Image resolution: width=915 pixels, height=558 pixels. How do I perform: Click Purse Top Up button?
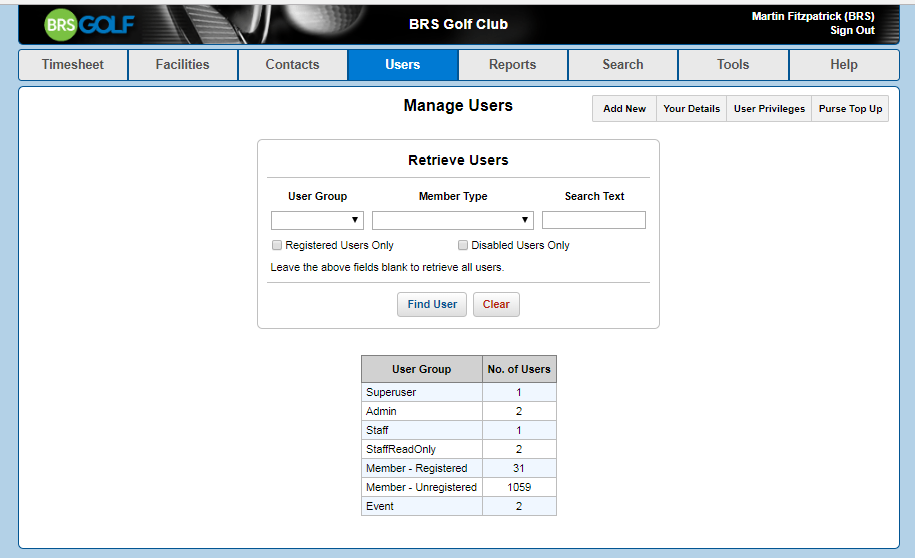tap(850, 109)
